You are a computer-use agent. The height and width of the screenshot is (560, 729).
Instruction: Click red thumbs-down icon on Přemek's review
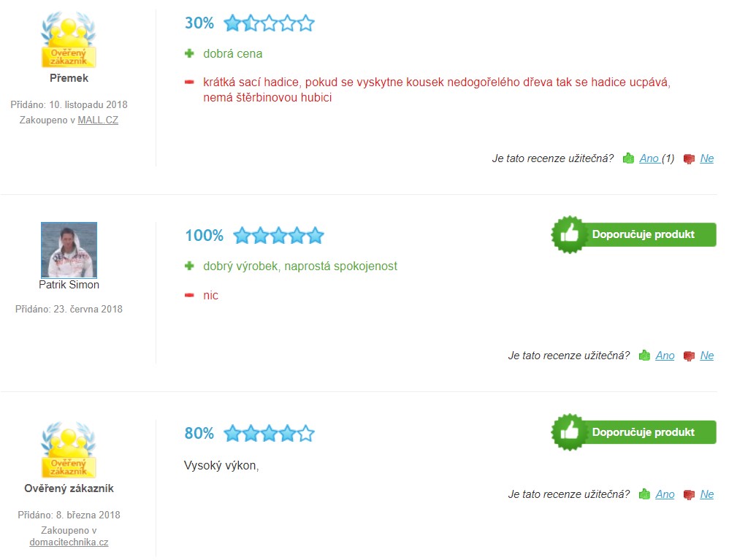pyautogui.click(x=689, y=158)
